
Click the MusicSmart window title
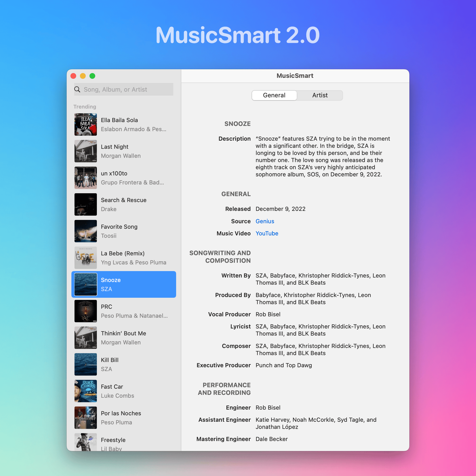(295, 76)
